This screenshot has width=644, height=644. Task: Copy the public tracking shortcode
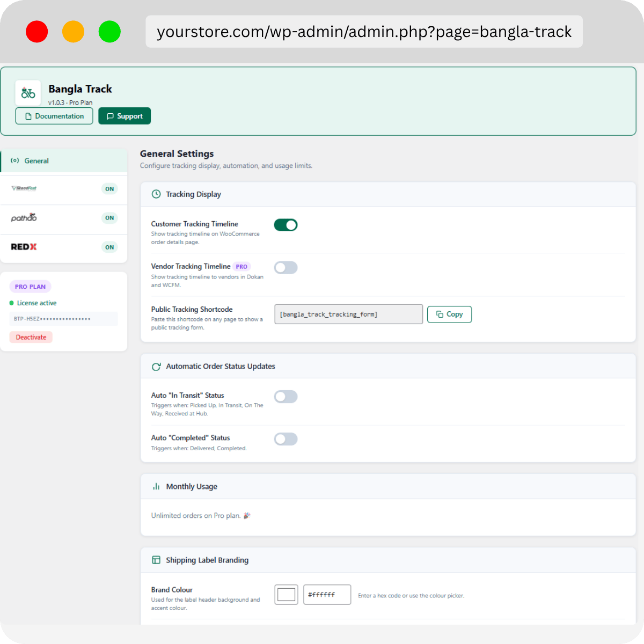click(x=449, y=314)
